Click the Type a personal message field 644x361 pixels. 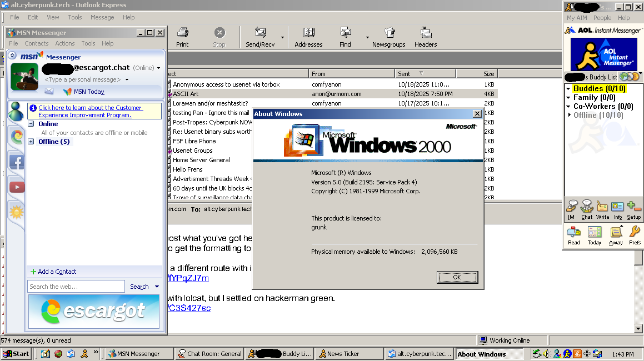83,79
